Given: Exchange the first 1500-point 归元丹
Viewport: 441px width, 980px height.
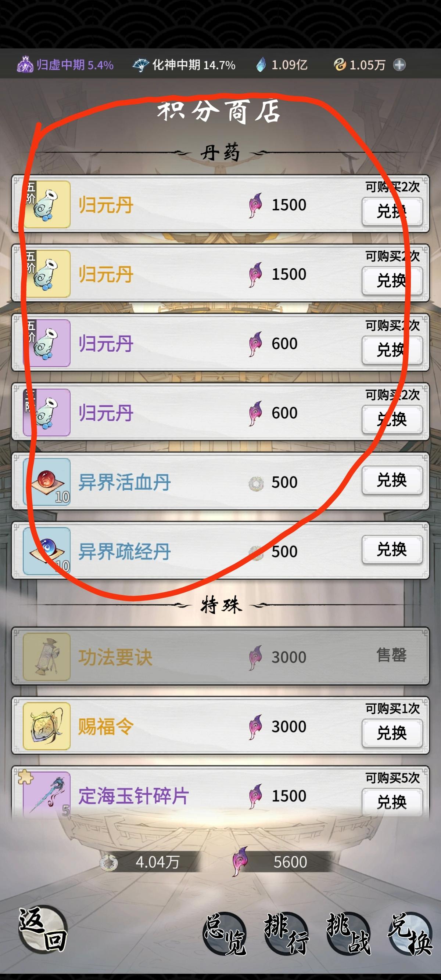Looking at the screenshot, I should point(392,211).
